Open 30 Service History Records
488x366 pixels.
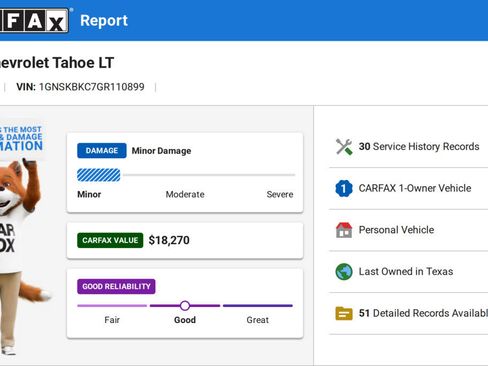pos(408,147)
